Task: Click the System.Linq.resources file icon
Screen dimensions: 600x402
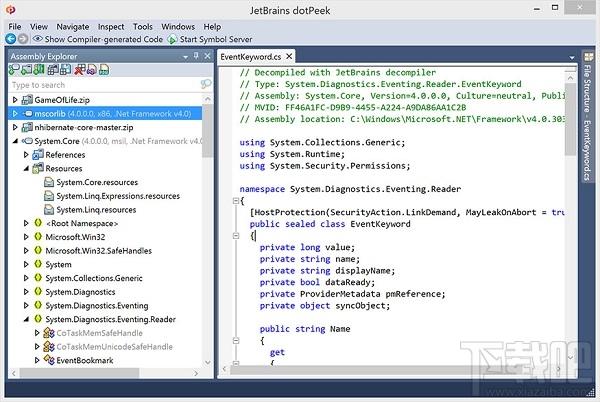Action: 49,210
